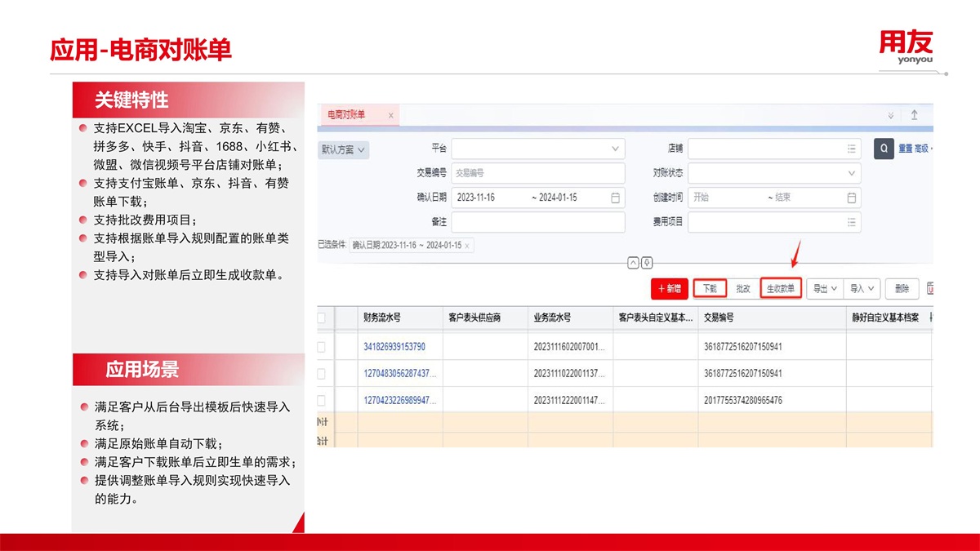Click the upward arrow icon at top right
This screenshot has height=551, width=980.
point(914,116)
